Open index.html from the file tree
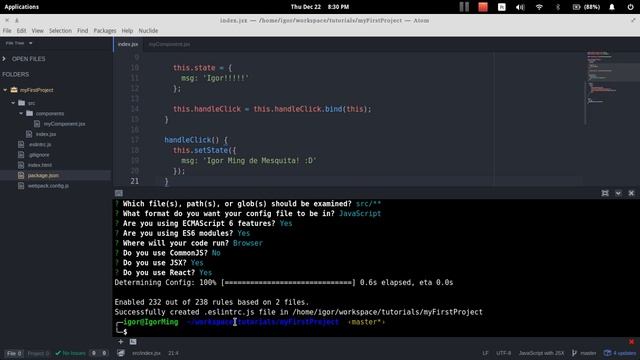Screen dimensions: 640x360 (40, 165)
